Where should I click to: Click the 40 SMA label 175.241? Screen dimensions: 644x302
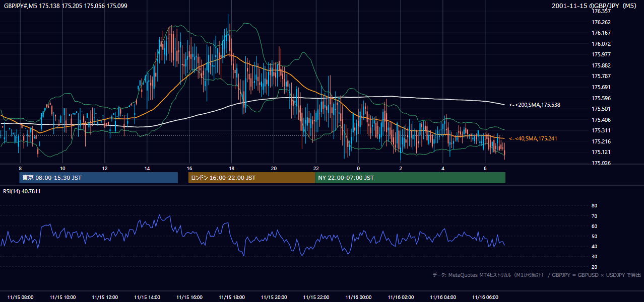point(534,138)
